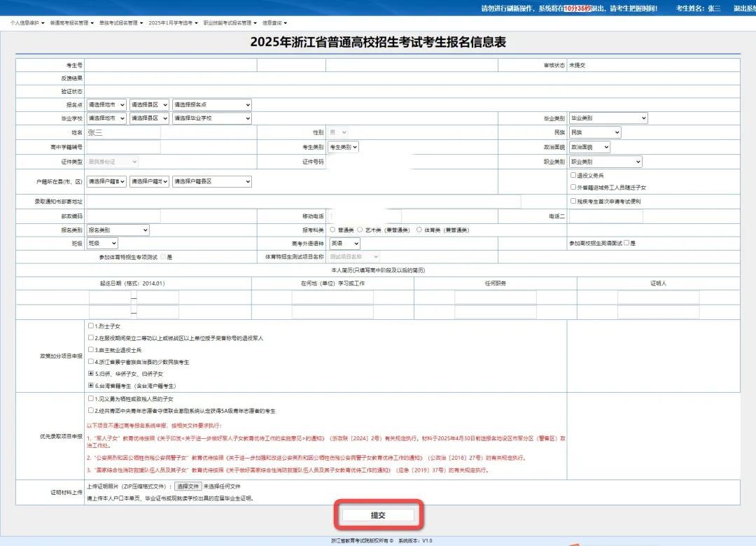This screenshot has height=546, width=756.
Task: Click the 高中学籍辅号 input field
Action: (x=123, y=147)
